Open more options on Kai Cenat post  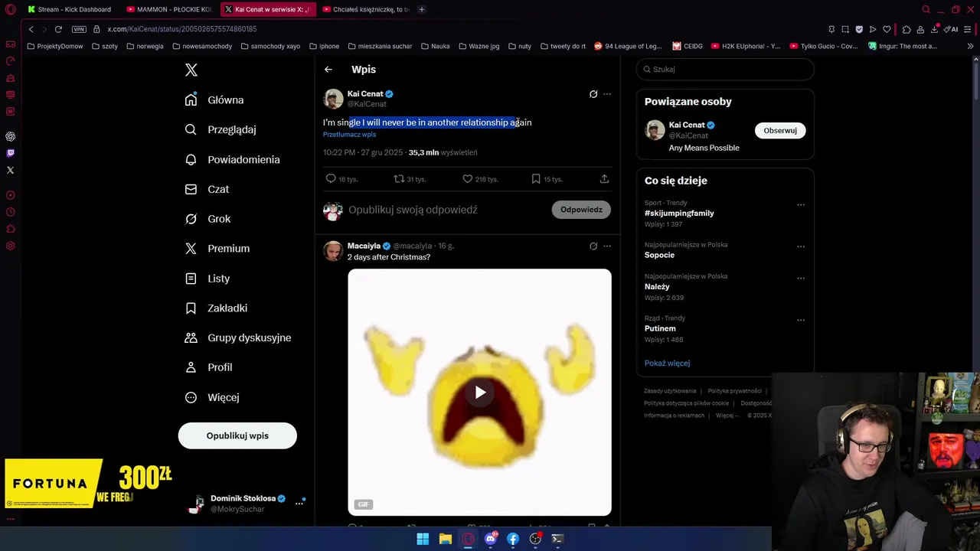607,94
